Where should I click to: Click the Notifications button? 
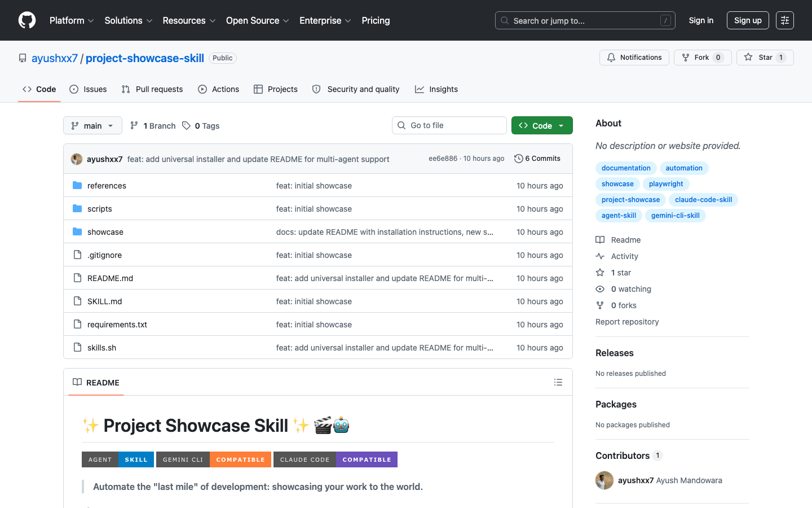click(634, 58)
